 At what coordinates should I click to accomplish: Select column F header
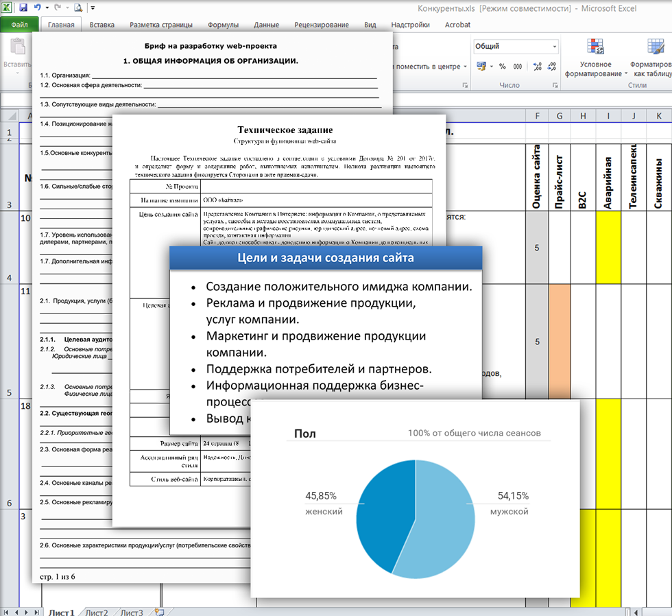click(x=537, y=116)
